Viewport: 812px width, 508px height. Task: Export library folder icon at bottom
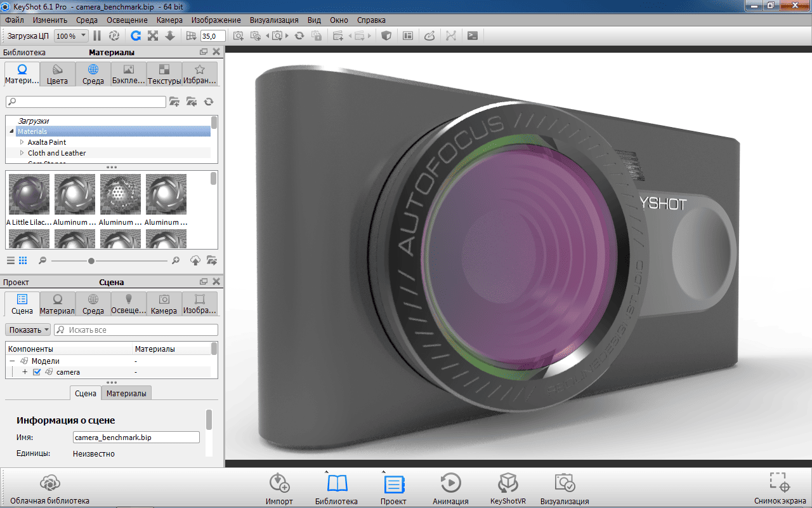[x=212, y=260]
